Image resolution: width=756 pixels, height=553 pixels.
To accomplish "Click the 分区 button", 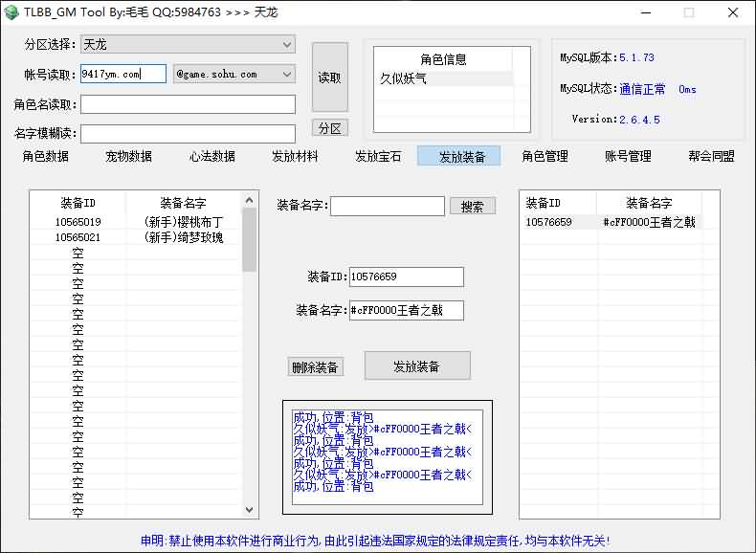I will pos(330,128).
